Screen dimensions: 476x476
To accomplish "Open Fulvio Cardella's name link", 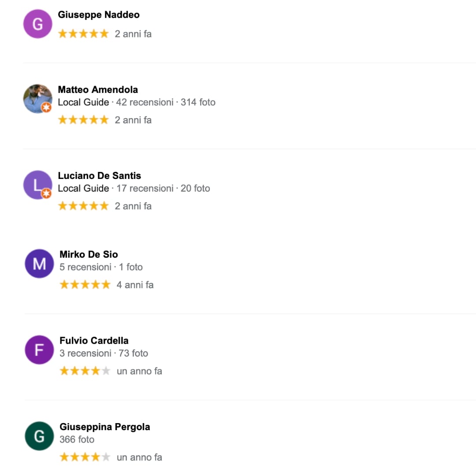I will [94, 340].
